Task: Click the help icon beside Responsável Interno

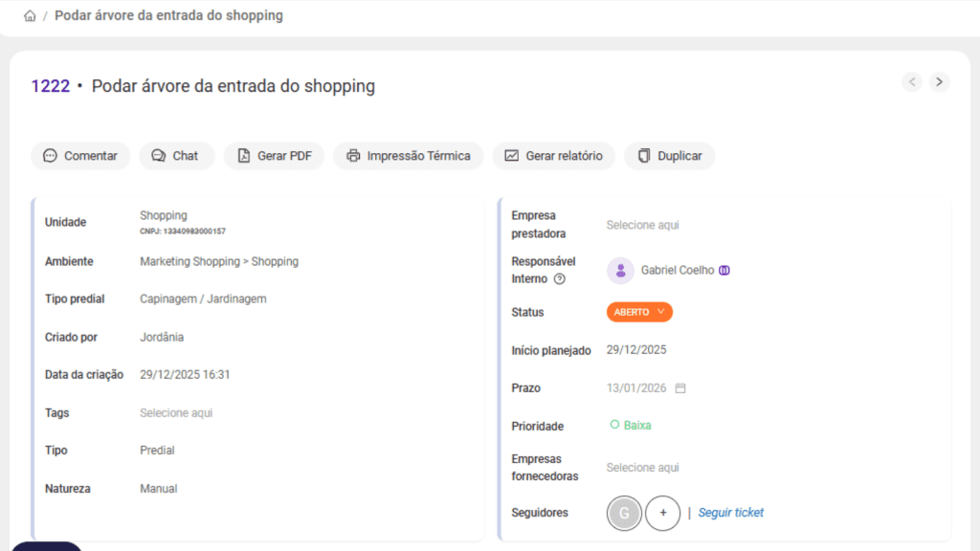Action: pos(560,279)
